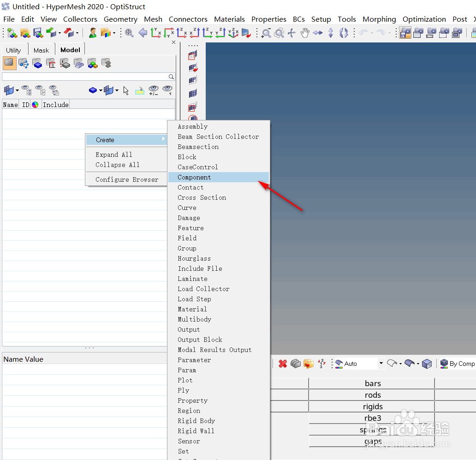Open Export Solver Deck dropdown arrow
This screenshot has height=460, width=476.
click(x=77, y=33)
